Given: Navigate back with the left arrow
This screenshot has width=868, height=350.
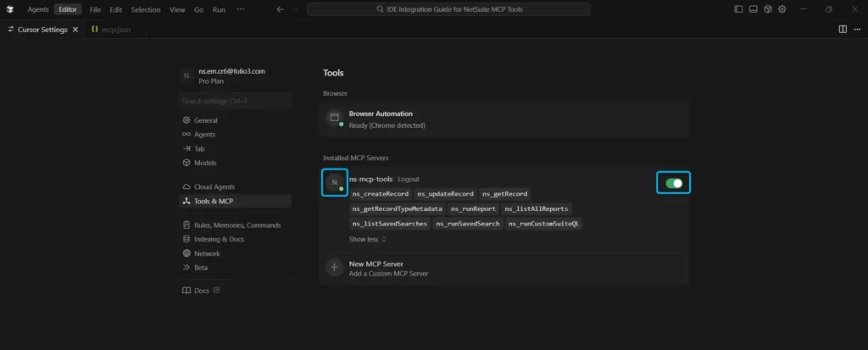Looking at the screenshot, I should click(x=280, y=9).
